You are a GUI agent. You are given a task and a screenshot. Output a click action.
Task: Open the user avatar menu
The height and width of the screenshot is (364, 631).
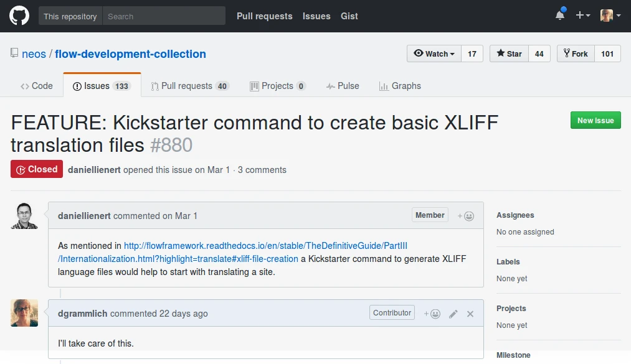point(610,16)
